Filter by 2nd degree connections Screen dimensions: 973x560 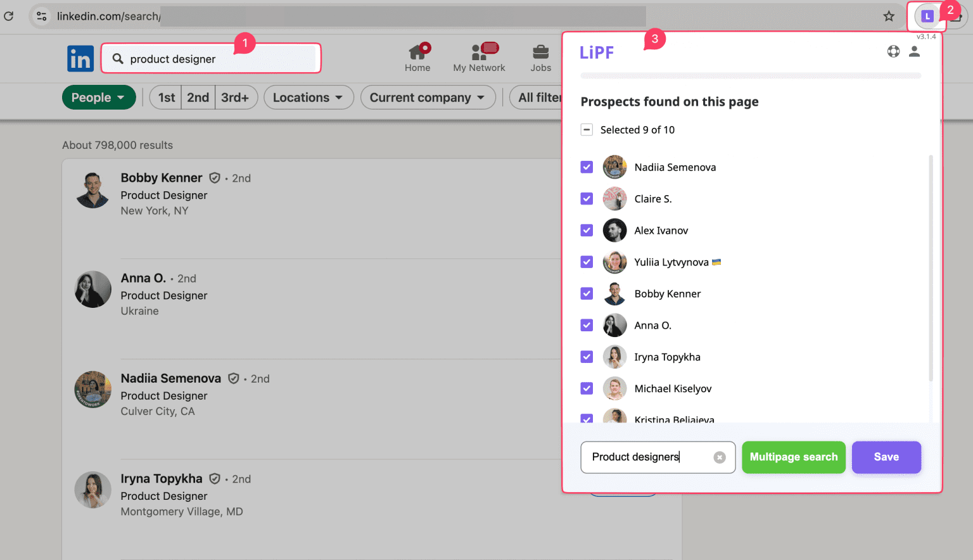(198, 98)
